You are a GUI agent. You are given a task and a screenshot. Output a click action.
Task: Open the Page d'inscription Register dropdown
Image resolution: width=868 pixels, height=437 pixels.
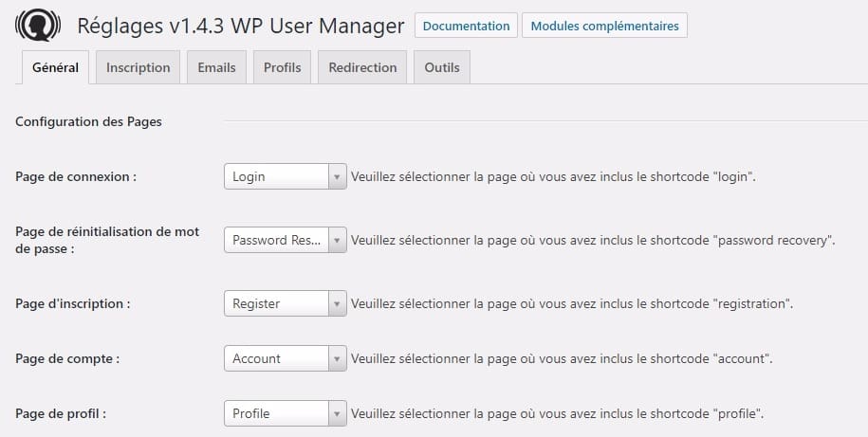click(x=286, y=303)
